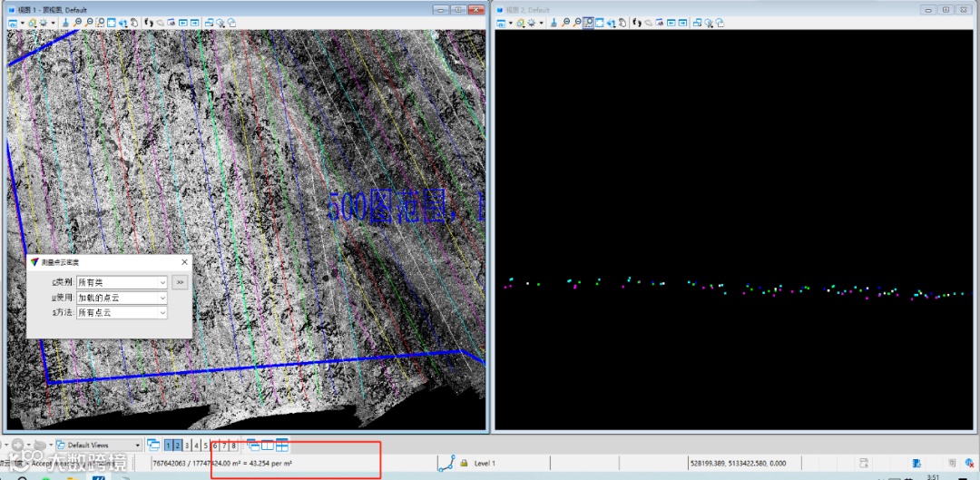980x480 pixels.
Task: Click Cascade windows icon in view groups bar
Action: click(x=254, y=445)
